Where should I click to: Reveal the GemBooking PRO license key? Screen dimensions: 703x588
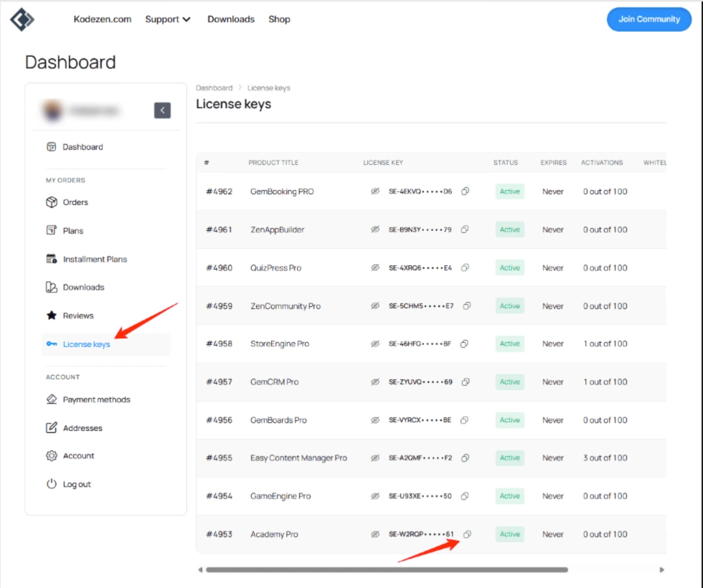click(x=375, y=191)
